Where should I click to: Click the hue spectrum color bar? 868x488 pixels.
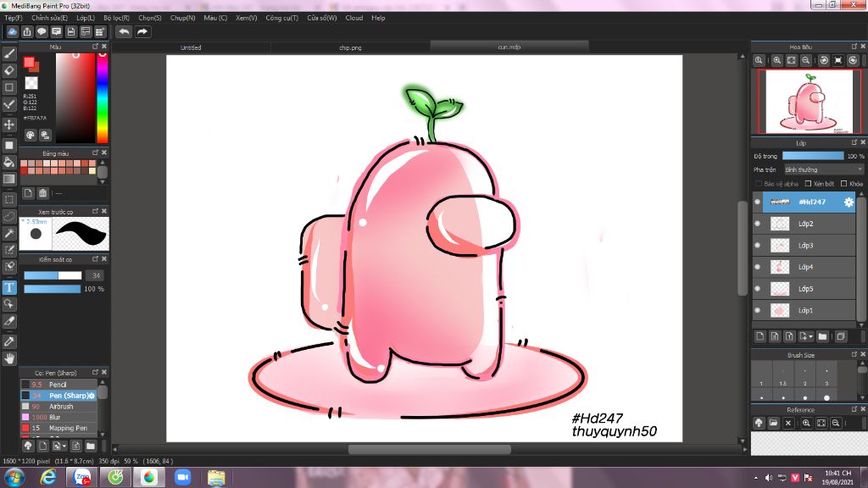[103, 98]
